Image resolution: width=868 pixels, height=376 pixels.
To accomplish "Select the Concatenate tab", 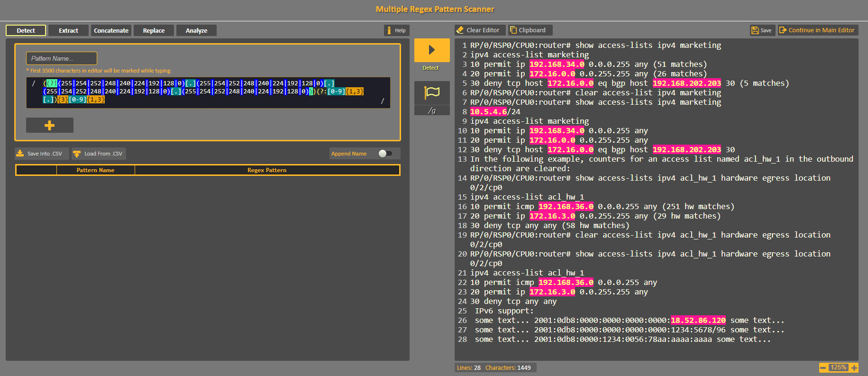I will point(111,30).
